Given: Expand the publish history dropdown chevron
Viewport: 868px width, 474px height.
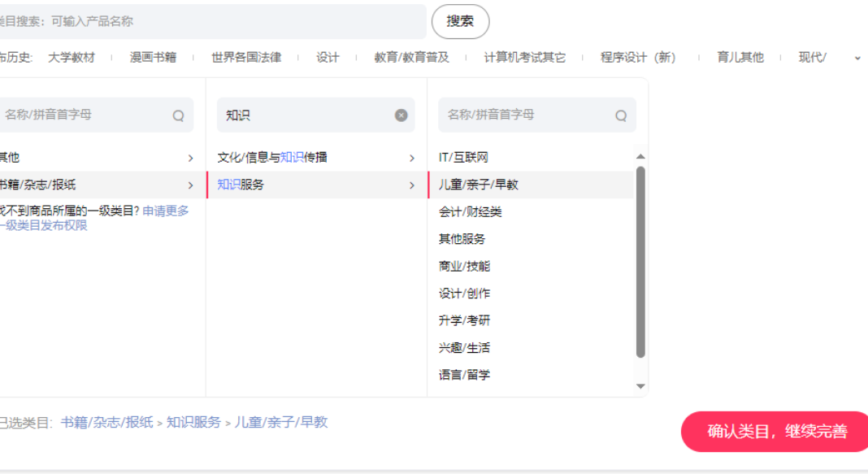Looking at the screenshot, I should (857, 58).
